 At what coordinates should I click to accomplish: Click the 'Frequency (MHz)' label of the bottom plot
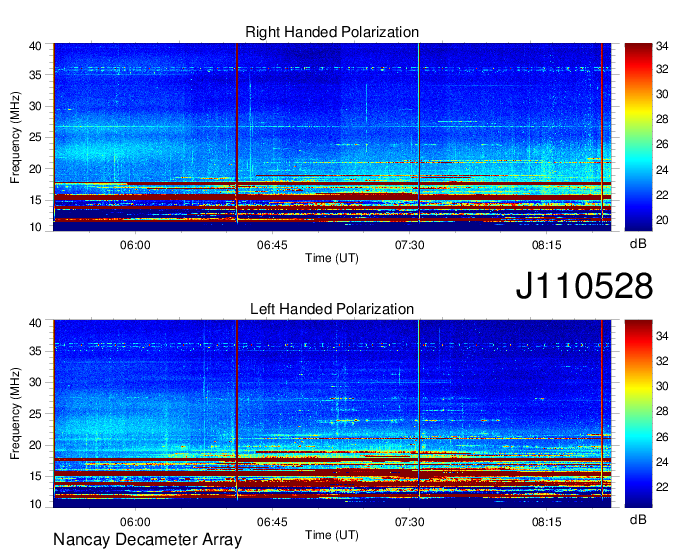[15, 414]
